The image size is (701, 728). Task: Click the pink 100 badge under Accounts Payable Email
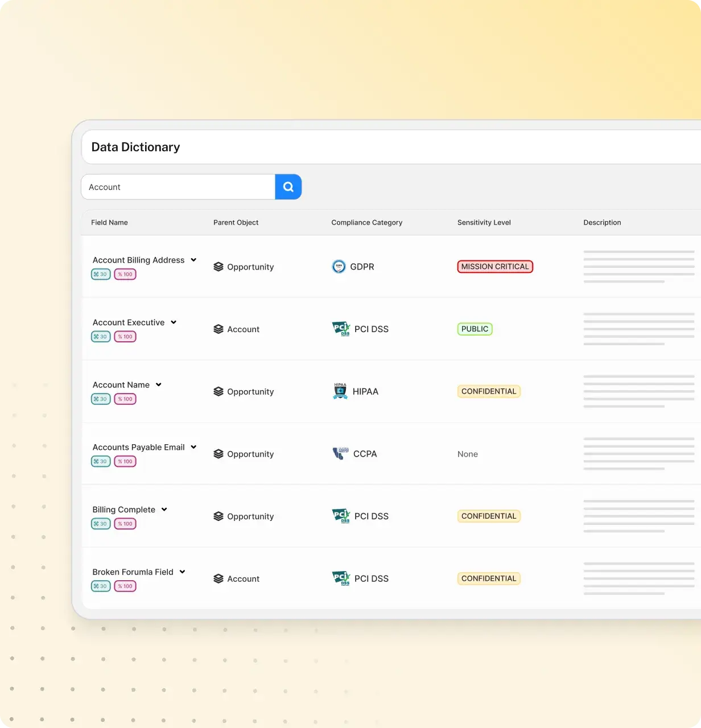(125, 461)
